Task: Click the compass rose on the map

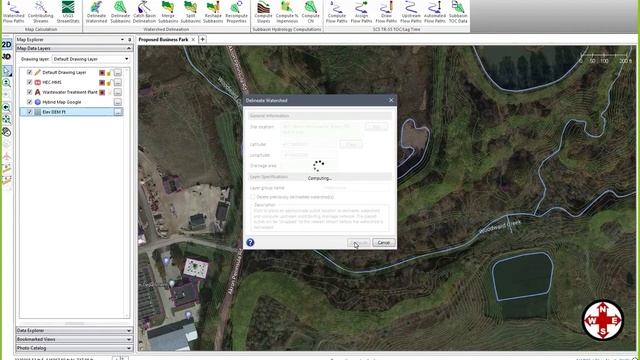Action: tap(602, 320)
